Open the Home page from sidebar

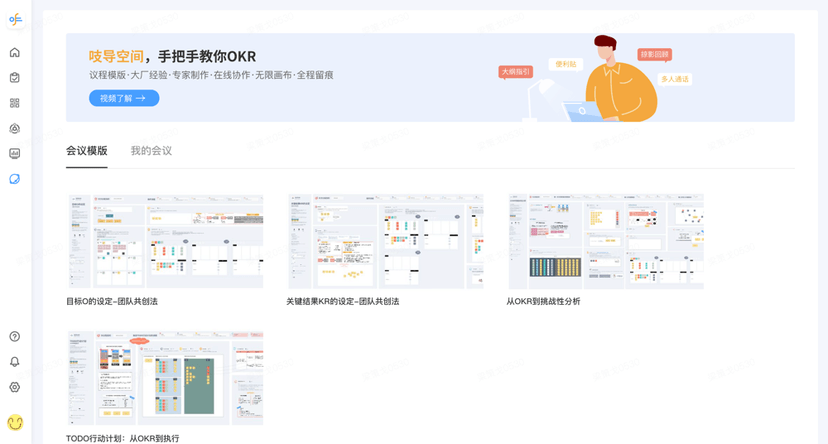[15, 52]
